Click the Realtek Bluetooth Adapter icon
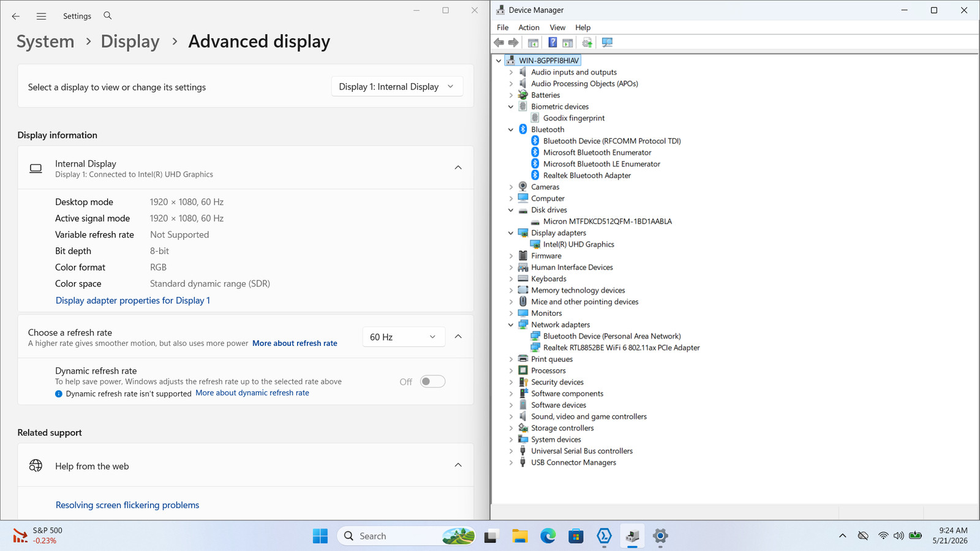 (x=535, y=175)
